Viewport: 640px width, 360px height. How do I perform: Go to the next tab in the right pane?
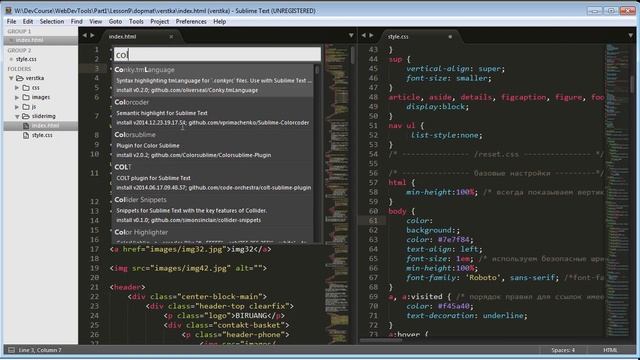tap(371, 36)
